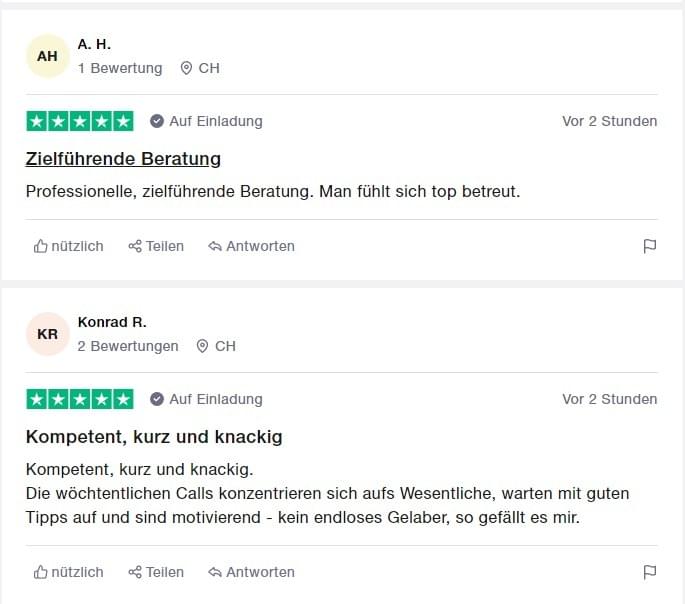Flag A. H.'s review with flag icon
The image size is (685, 604).
coord(650,246)
